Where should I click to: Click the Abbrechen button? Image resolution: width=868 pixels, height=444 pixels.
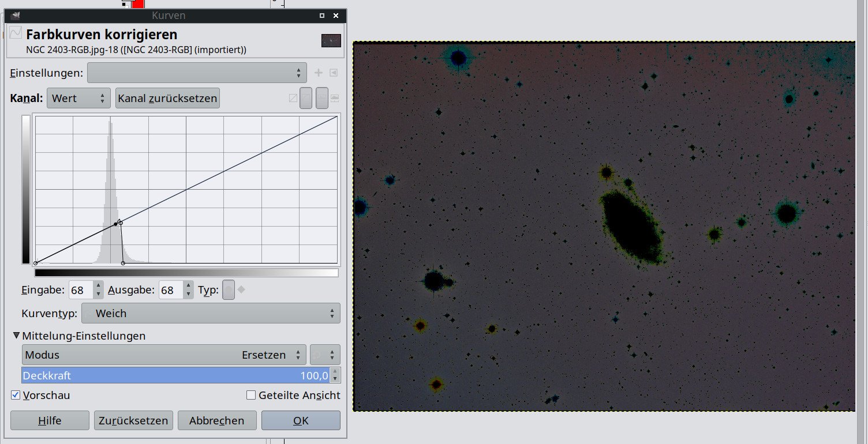[x=217, y=420]
